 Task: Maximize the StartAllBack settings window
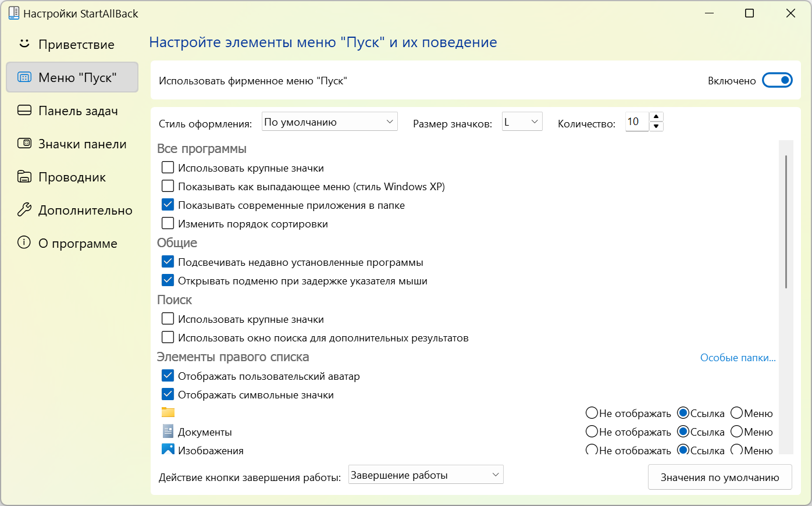click(x=749, y=13)
